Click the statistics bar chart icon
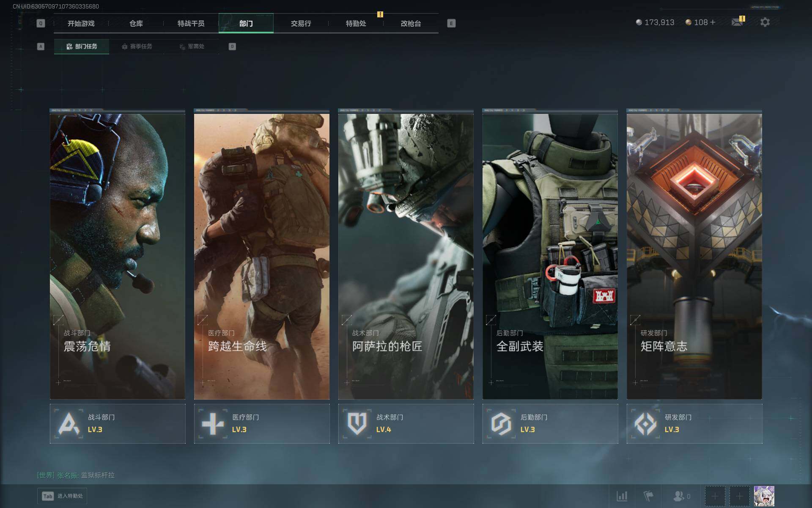 point(622,496)
